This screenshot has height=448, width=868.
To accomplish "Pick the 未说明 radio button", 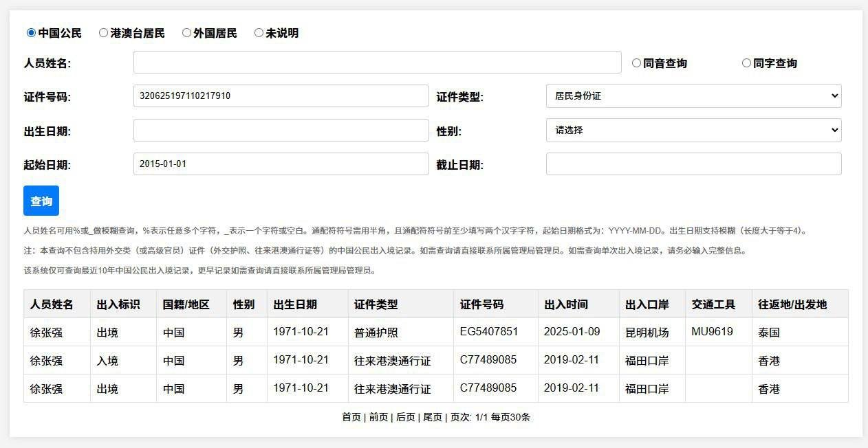I will click(259, 33).
